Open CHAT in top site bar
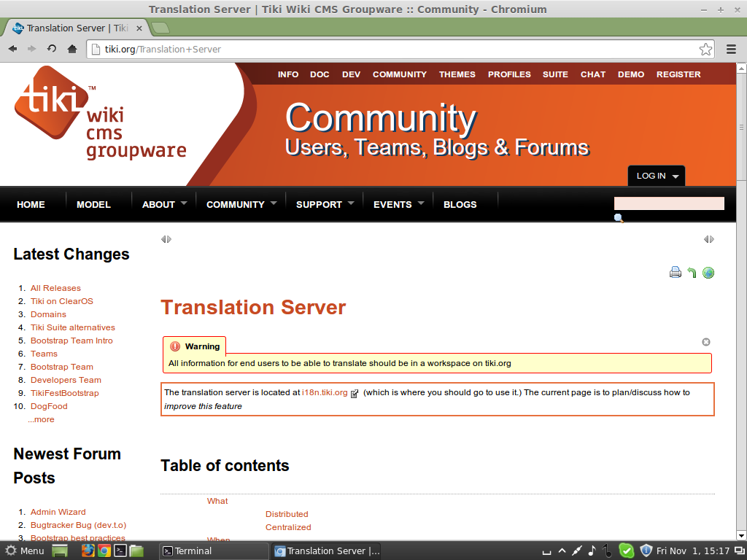This screenshot has height=560, width=747. click(x=593, y=74)
